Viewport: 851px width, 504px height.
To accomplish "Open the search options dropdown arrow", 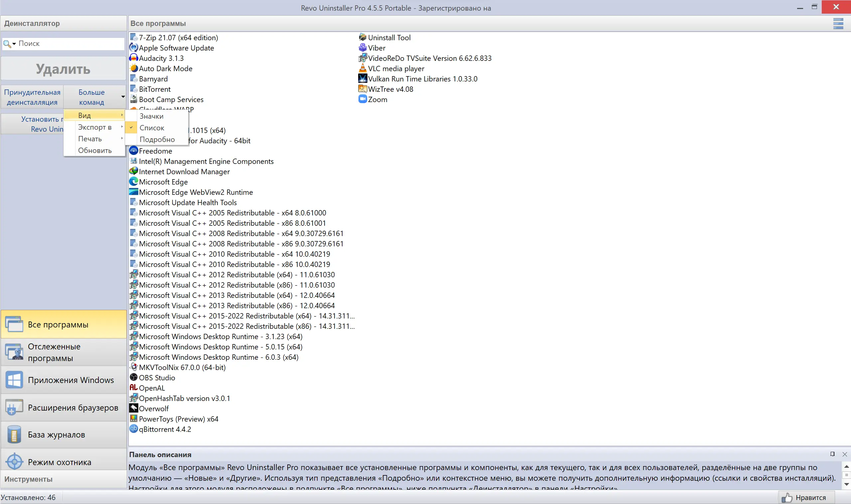I will tap(14, 44).
